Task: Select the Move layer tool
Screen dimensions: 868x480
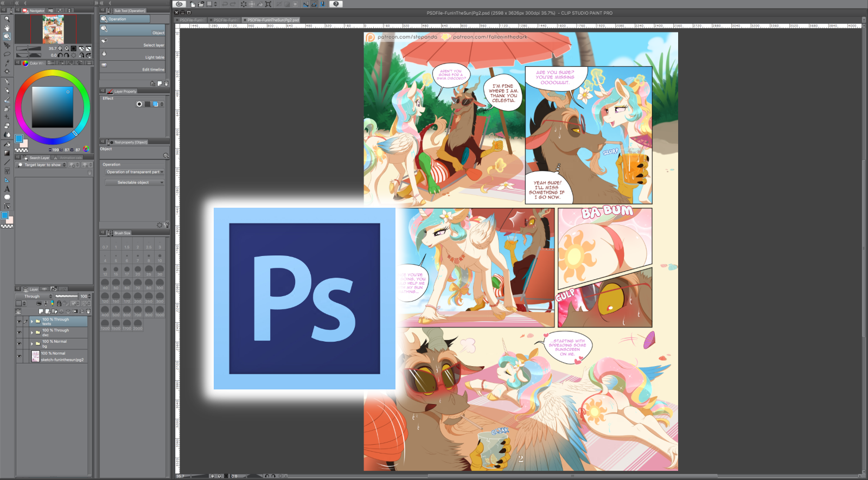Action: 7,46
